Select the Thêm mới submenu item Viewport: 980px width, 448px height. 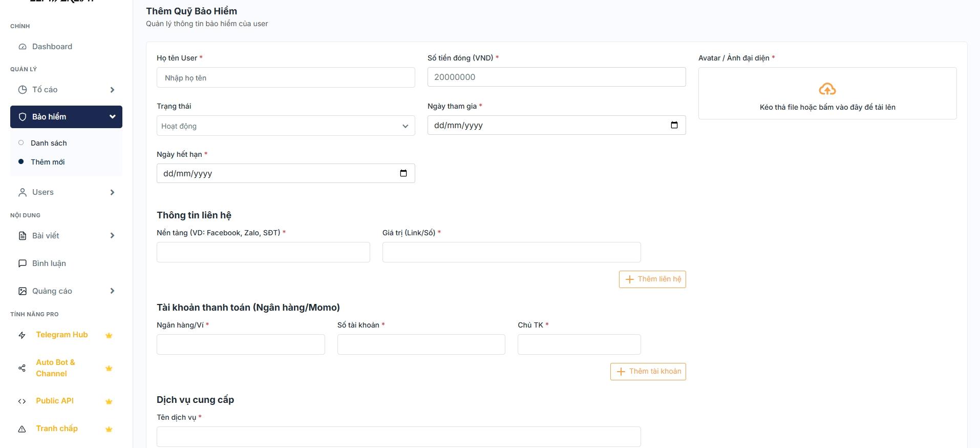point(48,162)
